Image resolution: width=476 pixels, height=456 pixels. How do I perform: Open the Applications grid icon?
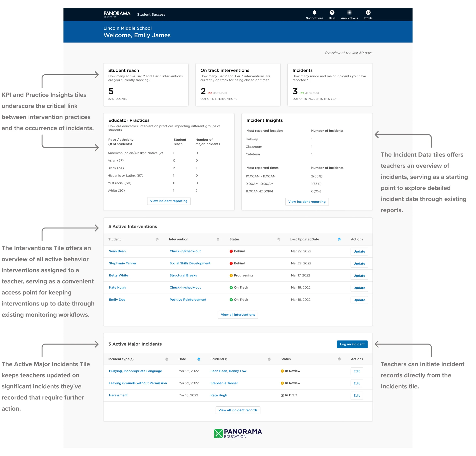tap(349, 13)
